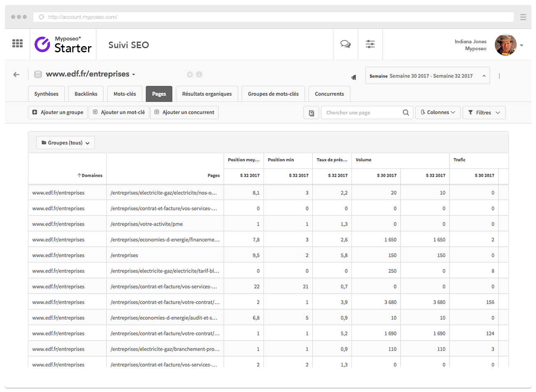Viewport: 536px width, 392px height.
Task: Click position moy value 7,8
Action: 256,240
